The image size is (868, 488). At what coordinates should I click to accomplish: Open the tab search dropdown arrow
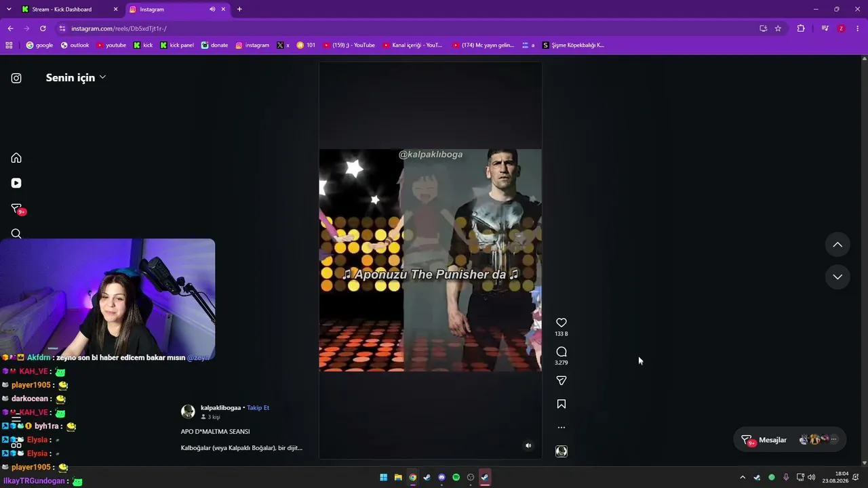tap(9, 9)
